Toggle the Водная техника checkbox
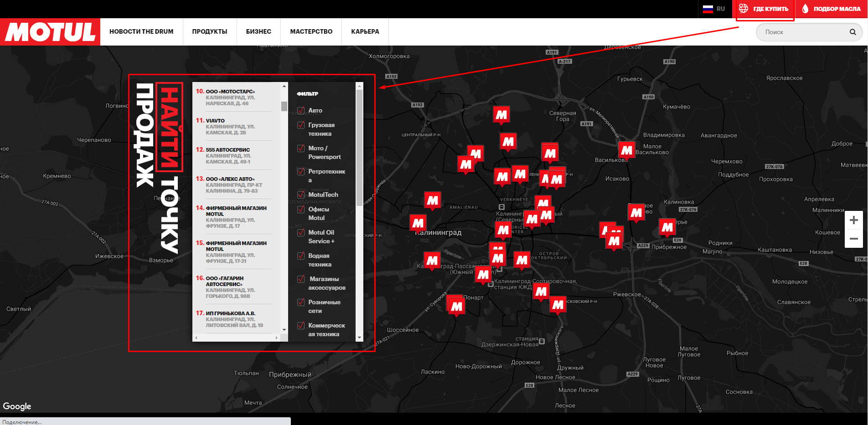The image size is (868, 425). pos(301,256)
